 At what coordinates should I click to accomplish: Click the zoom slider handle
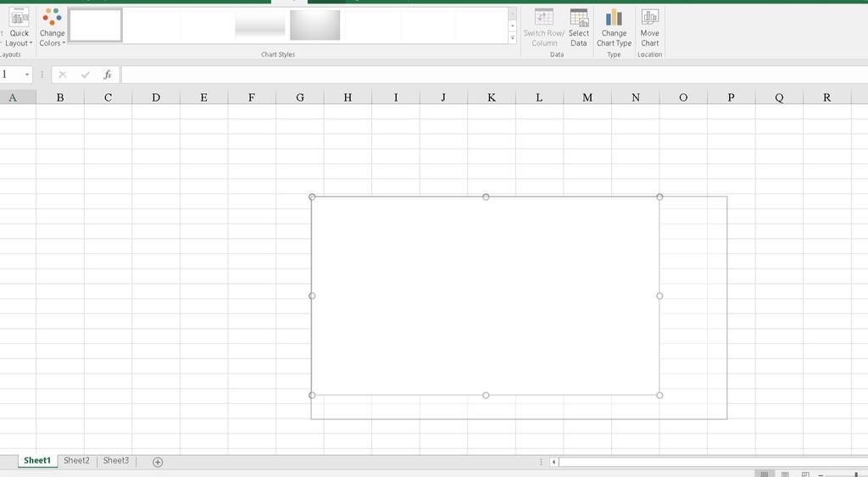(x=856, y=474)
